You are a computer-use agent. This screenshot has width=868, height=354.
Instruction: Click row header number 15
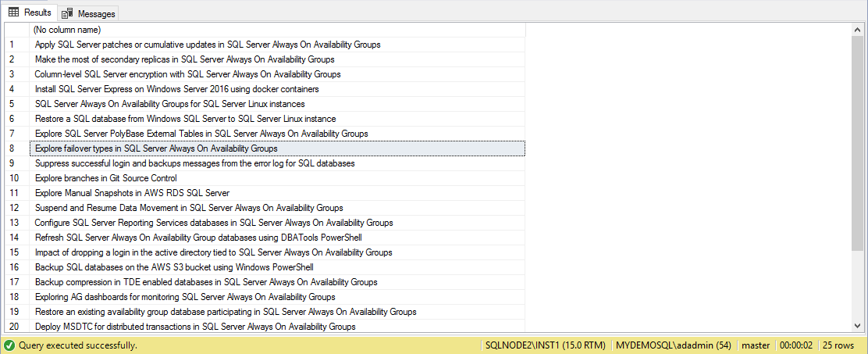16,252
